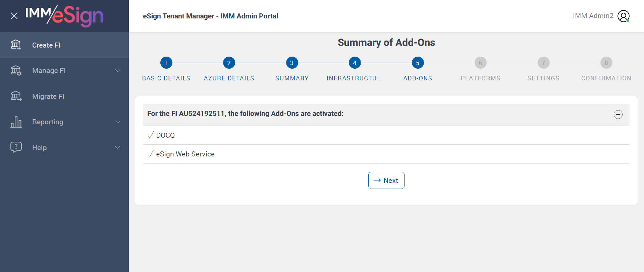
Task: Go to step 2 Azure Details
Action: [x=229, y=63]
